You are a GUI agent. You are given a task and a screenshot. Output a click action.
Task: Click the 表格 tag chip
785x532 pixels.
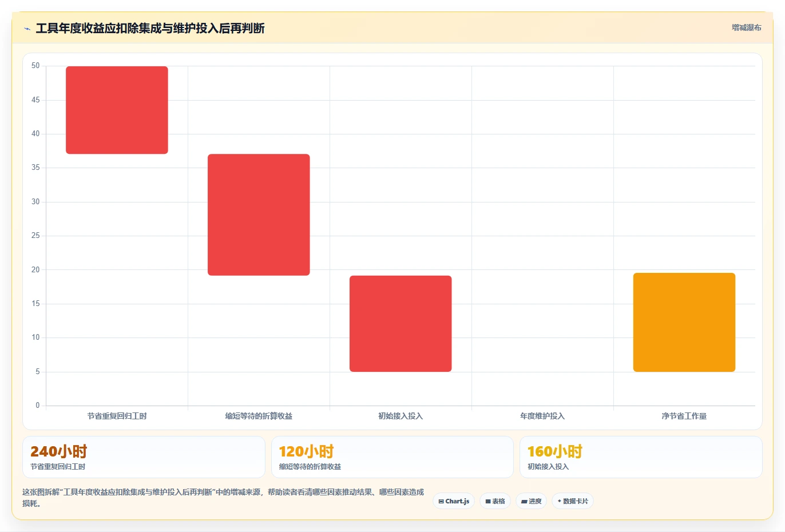[495, 501]
